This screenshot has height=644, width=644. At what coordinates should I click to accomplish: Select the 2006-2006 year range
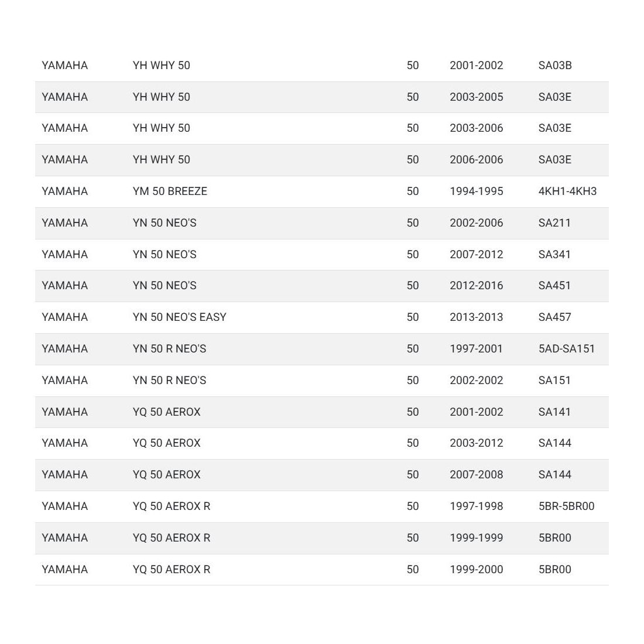[x=476, y=160]
